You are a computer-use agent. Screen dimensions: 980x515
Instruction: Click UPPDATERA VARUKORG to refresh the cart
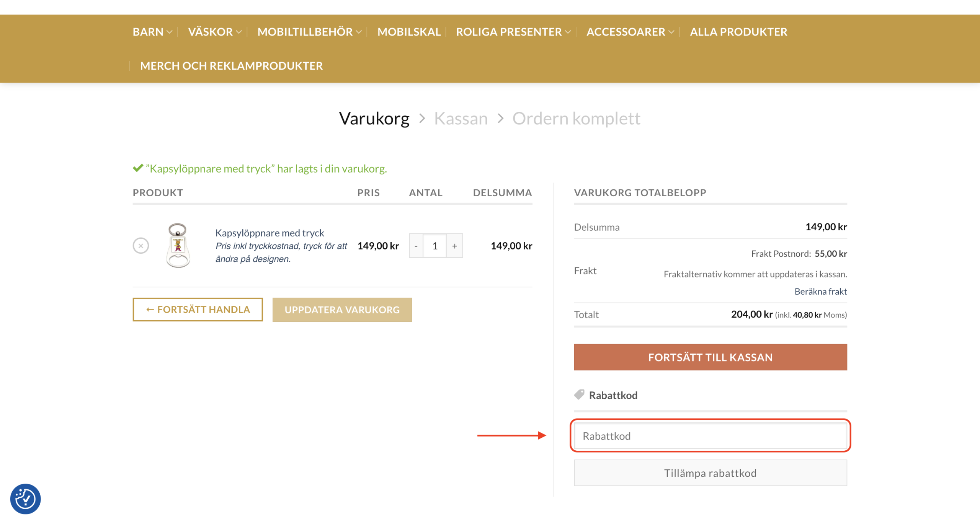[342, 310]
